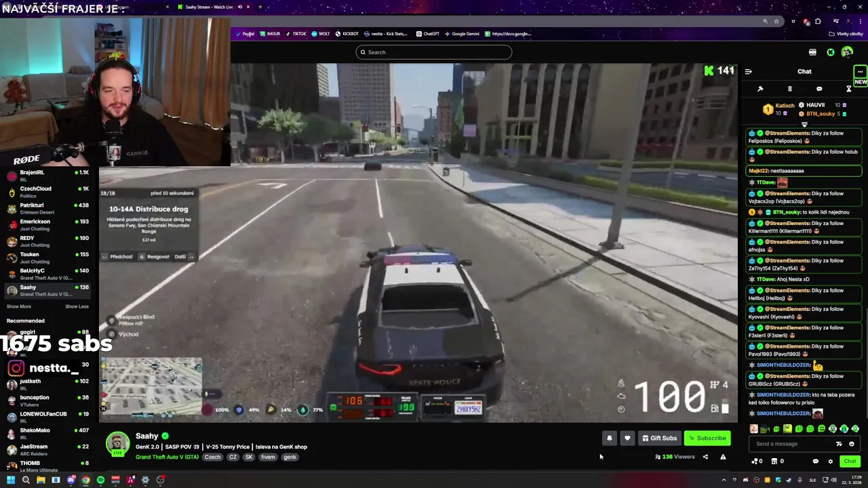Open BrajenIRL channel in sidebar
Screen dimensions: 868x488
click(x=46, y=176)
